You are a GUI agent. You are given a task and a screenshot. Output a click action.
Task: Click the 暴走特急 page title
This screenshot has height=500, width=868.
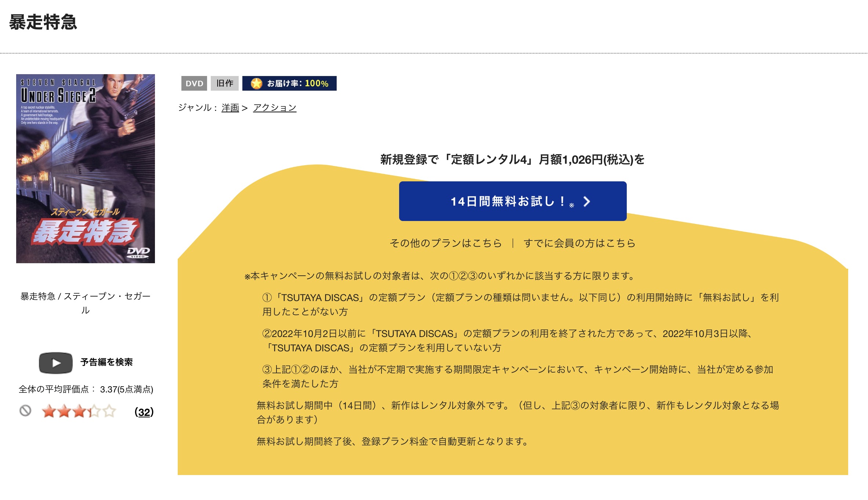pos(43,22)
